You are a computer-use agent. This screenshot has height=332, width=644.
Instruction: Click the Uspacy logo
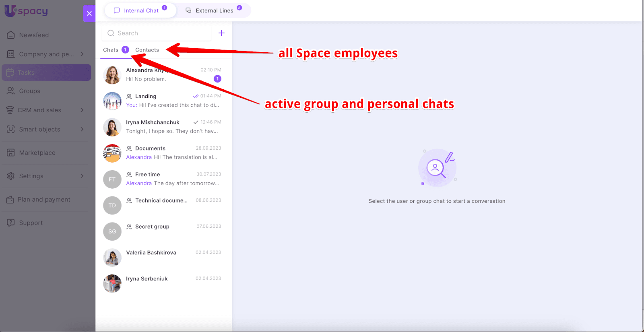(x=26, y=11)
